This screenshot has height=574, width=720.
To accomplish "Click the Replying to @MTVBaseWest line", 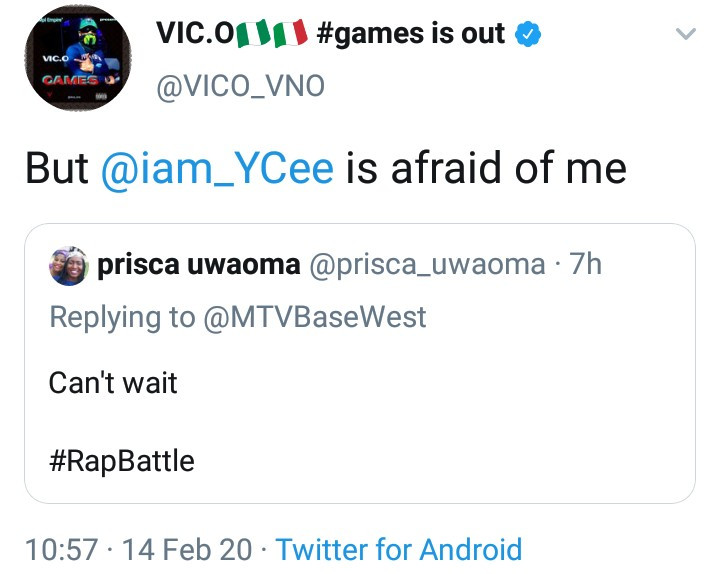I will [x=238, y=317].
